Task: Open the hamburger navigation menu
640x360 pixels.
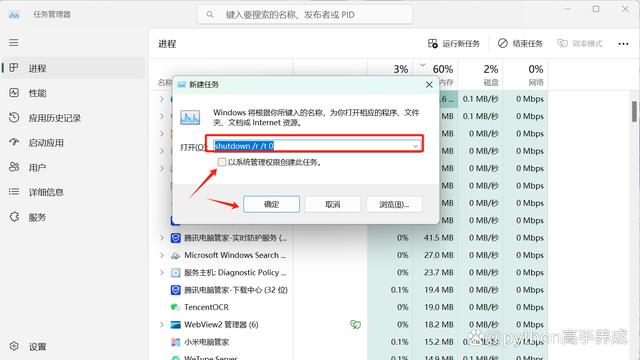Action: click(14, 42)
